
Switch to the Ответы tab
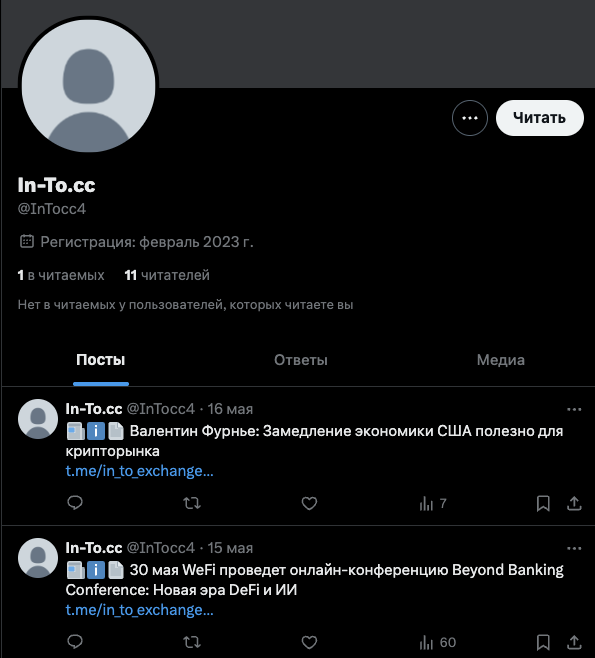click(300, 360)
